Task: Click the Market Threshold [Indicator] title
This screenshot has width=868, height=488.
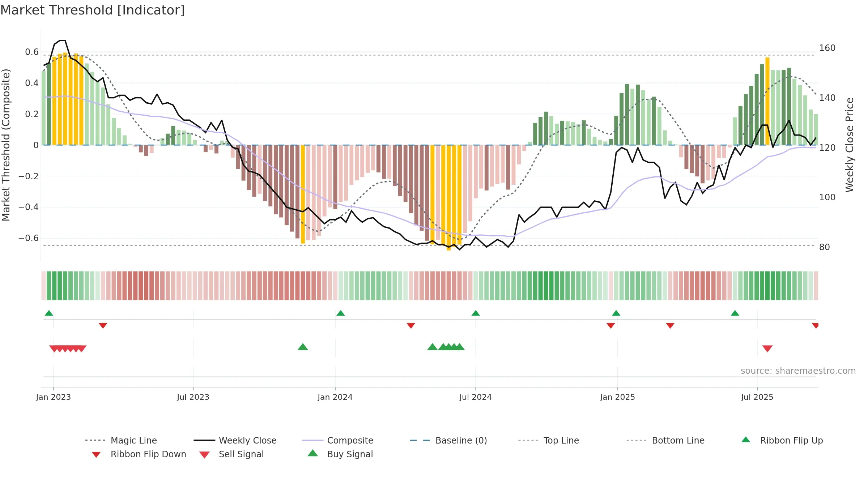Action: 93,10
